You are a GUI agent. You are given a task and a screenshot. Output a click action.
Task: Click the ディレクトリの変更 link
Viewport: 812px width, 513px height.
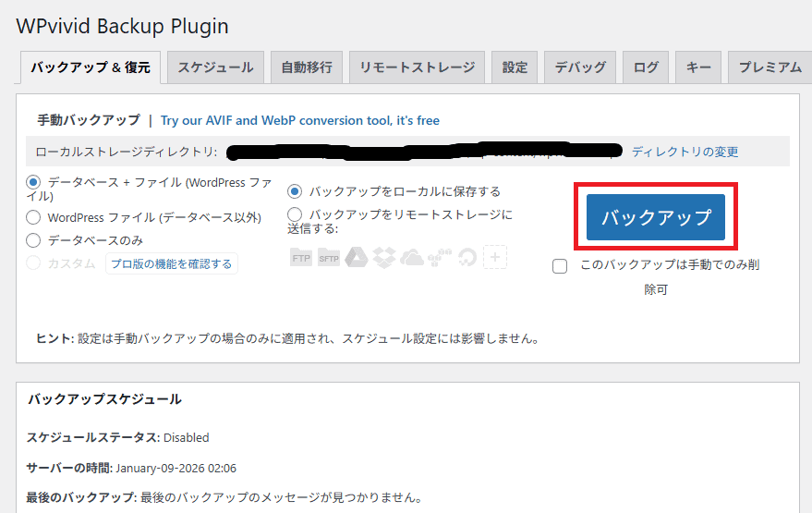click(x=685, y=152)
